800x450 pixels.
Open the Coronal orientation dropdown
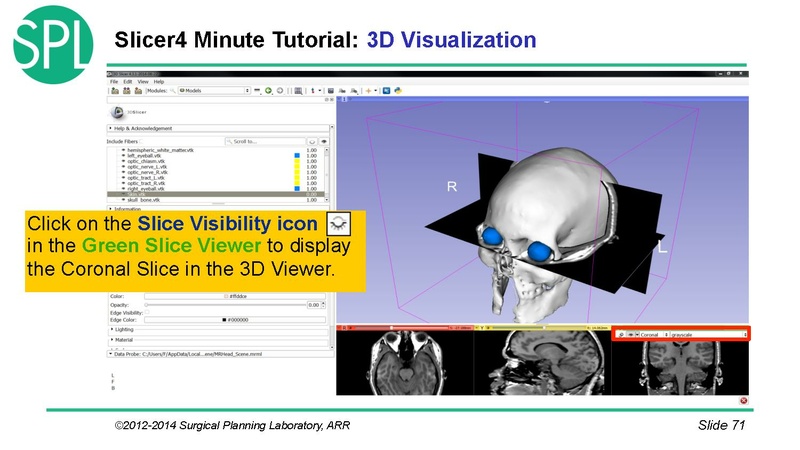tap(654, 335)
